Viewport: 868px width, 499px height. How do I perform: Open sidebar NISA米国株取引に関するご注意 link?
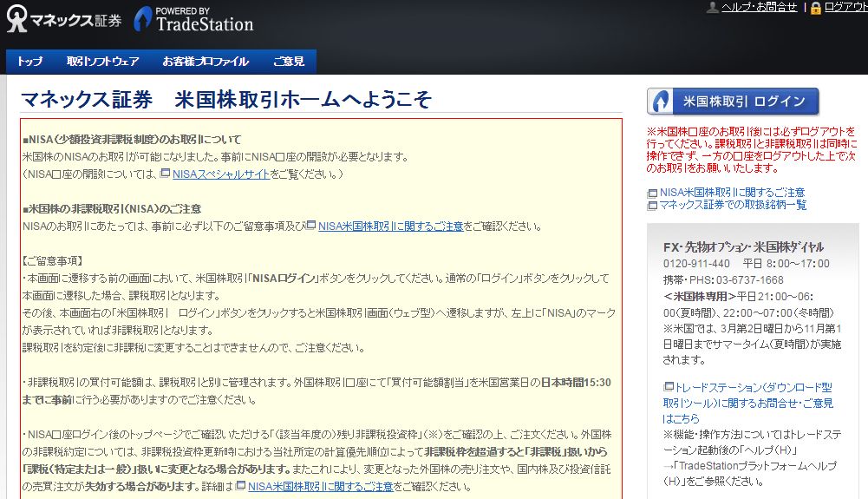732,192
